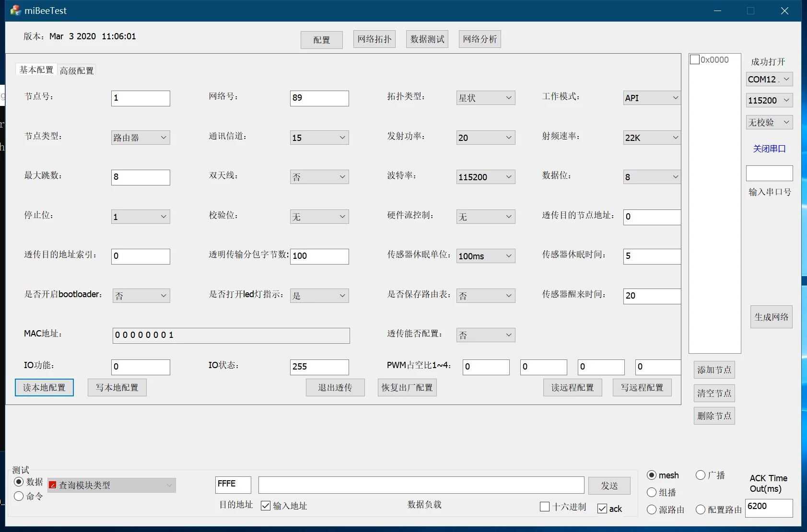Open the 网络拓扑 view
This screenshot has height=532, width=807.
point(374,39)
